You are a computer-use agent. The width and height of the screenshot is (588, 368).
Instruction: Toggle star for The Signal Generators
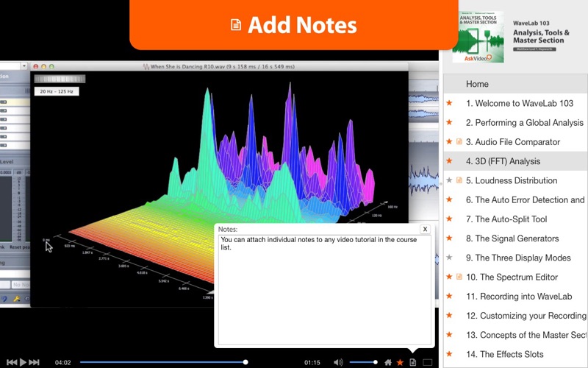click(x=449, y=238)
